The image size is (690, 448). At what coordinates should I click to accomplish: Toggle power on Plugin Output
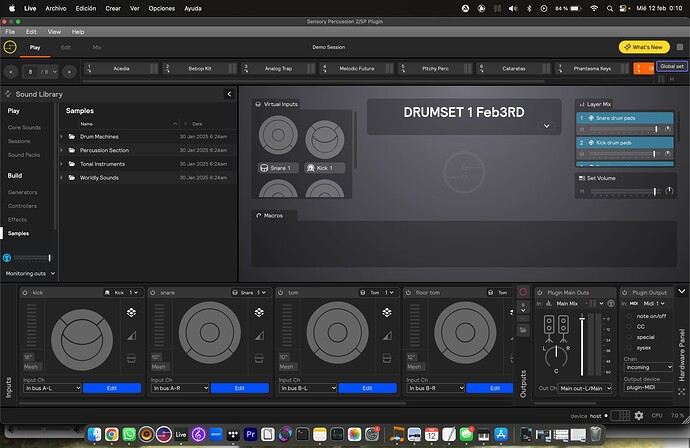pyautogui.click(x=624, y=292)
